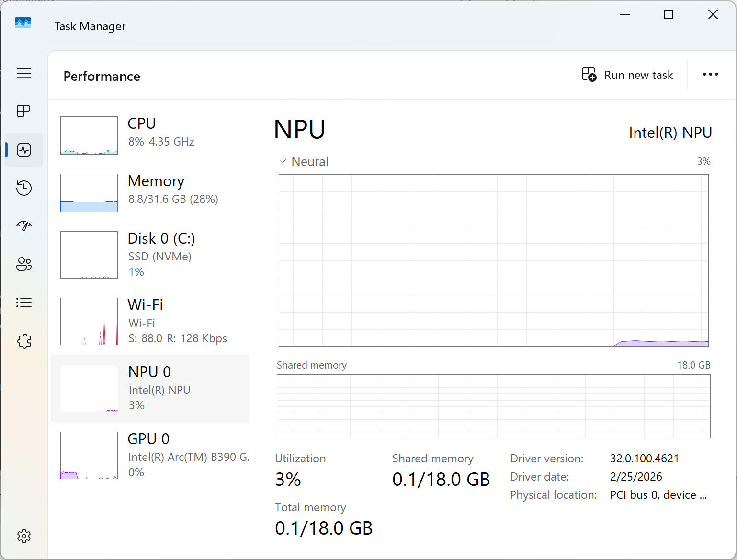Click the CPU usage mini graph
Screen dimensions: 737x560
tap(89, 135)
